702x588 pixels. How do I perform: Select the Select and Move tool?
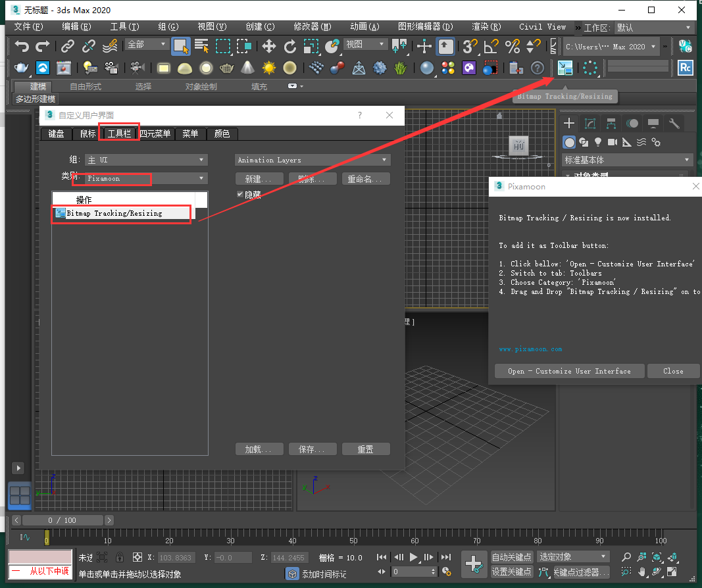click(x=269, y=47)
